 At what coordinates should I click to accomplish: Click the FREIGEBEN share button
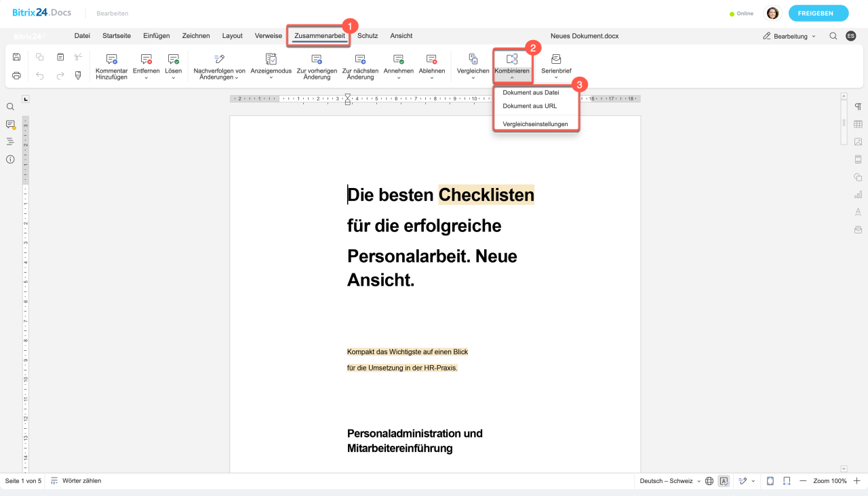click(815, 14)
